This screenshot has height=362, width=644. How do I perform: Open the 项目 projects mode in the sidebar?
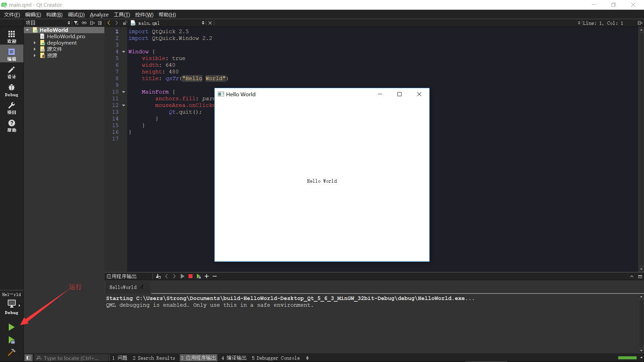(x=12, y=108)
